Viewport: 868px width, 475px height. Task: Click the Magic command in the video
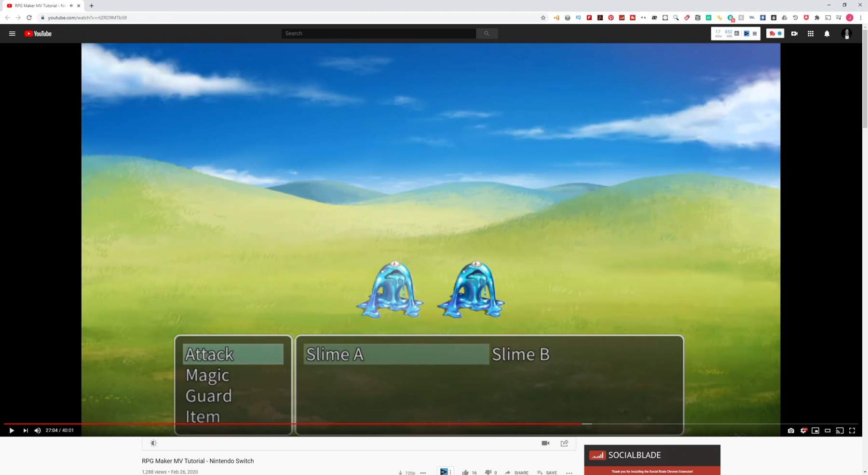pyautogui.click(x=208, y=375)
